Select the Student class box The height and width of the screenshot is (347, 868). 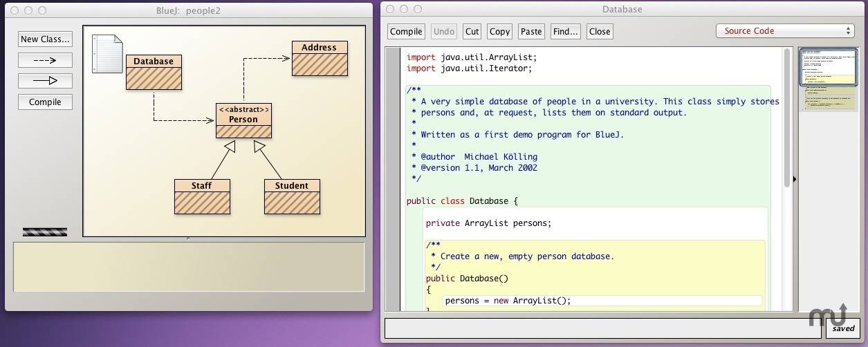tap(292, 196)
